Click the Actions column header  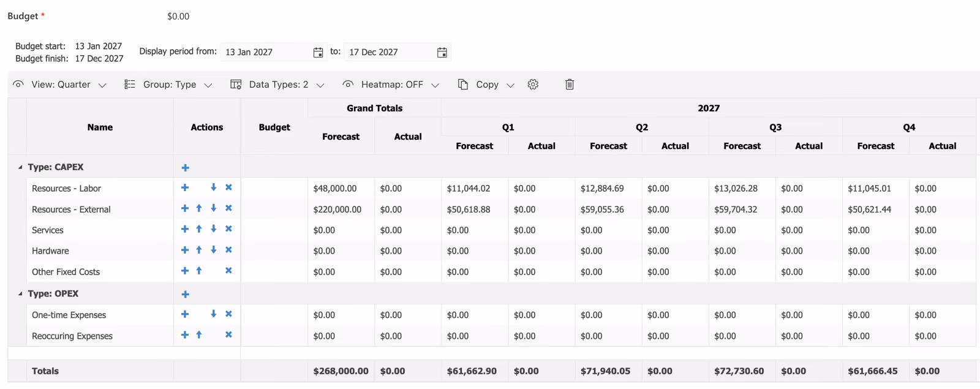(207, 127)
